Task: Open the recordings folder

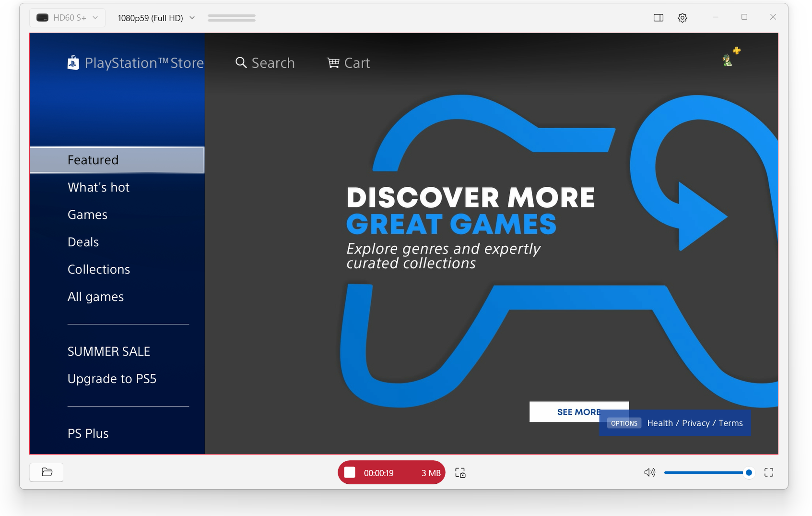Action: 46,472
